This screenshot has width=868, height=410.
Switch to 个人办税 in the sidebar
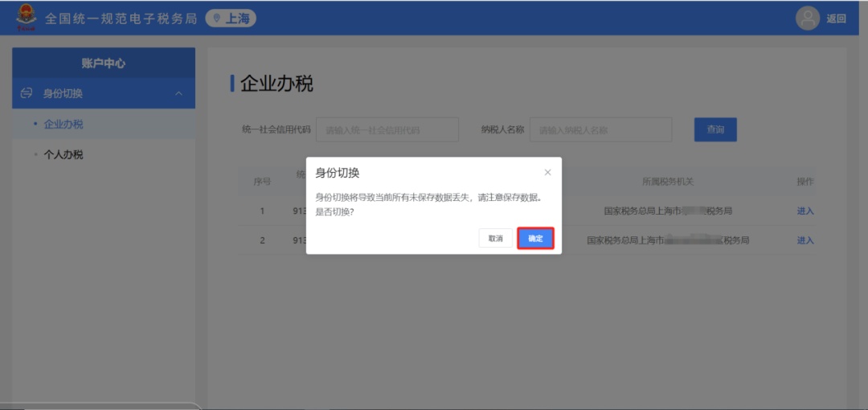pos(63,154)
